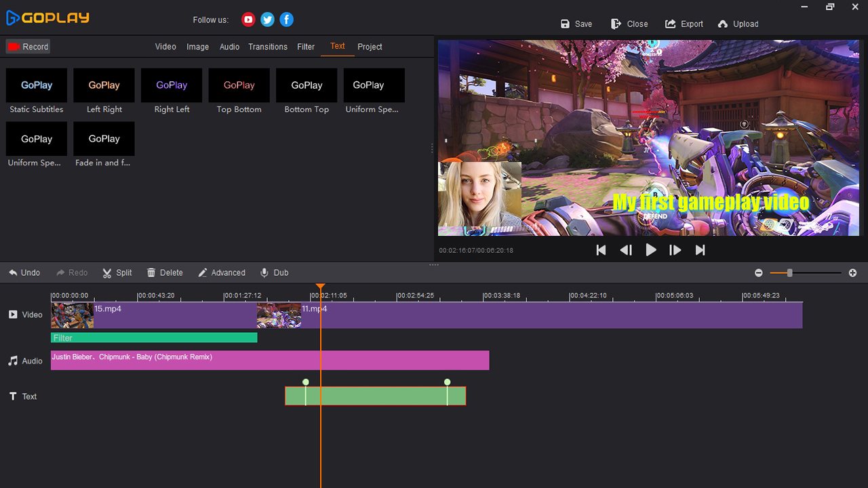Open the Project tab
The width and height of the screenshot is (868, 488).
coord(370,47)
